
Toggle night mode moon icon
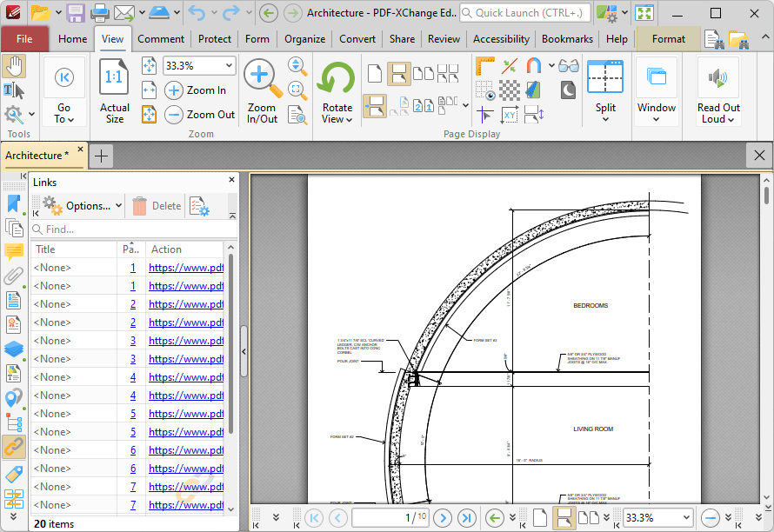pyautogui.click(x=568, y=90)
